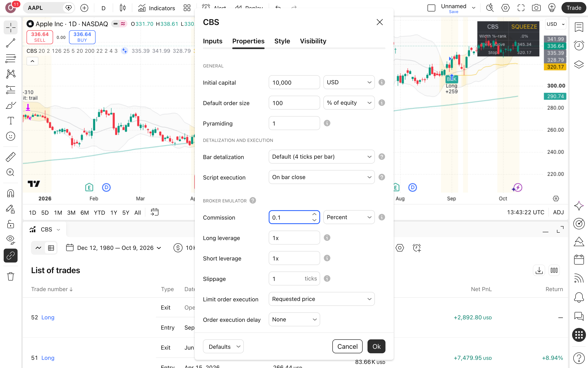Open the initial capital currency USD dropdown
This screenshot has width=588, height=368.
349,82
